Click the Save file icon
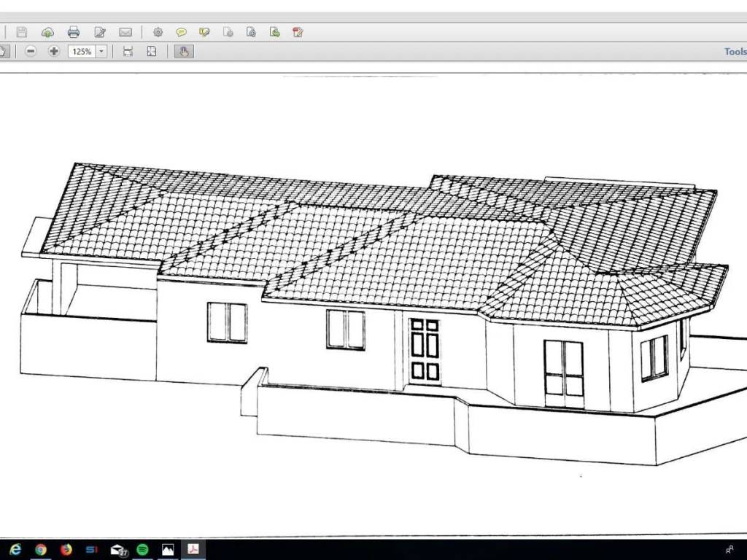This screenshot has width=747, height=560. point(22,32)
